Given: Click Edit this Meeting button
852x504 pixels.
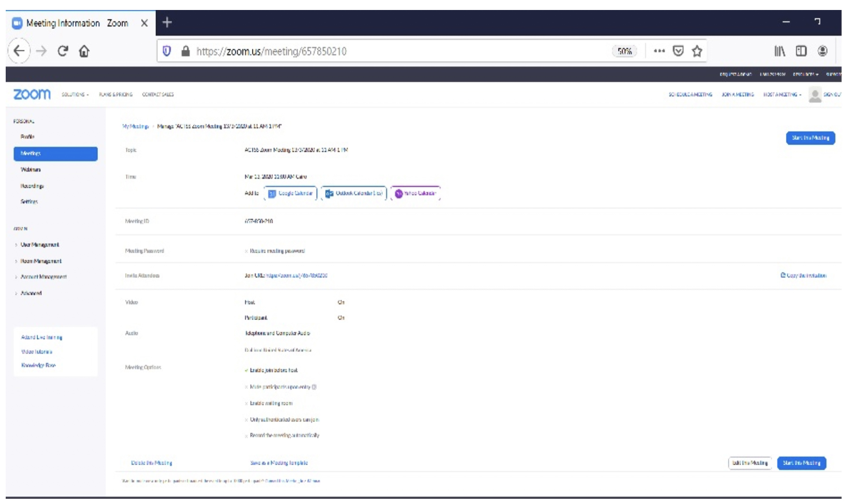Looking at the screenshot, I should pos(750,463).
